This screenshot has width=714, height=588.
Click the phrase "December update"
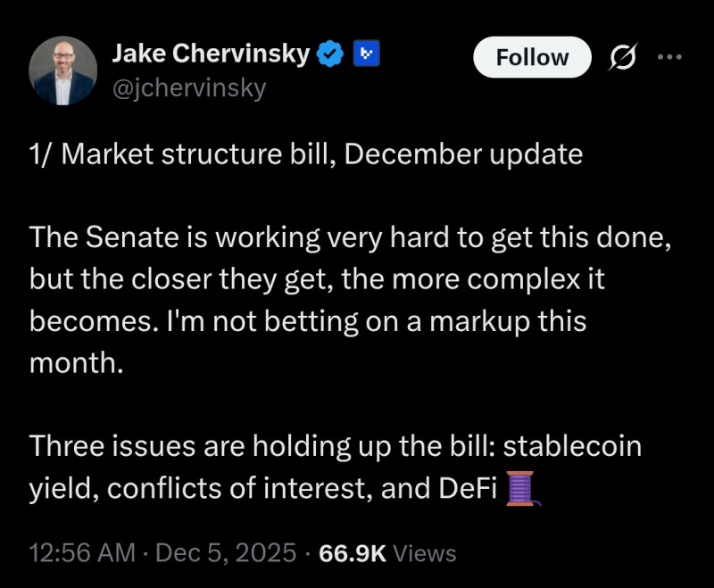[462, 154]
